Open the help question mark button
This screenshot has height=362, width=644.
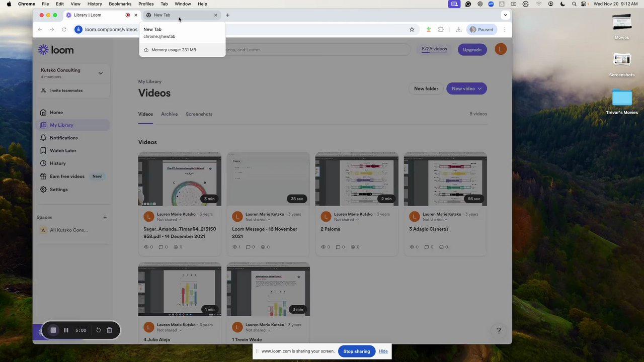point(499,330)
